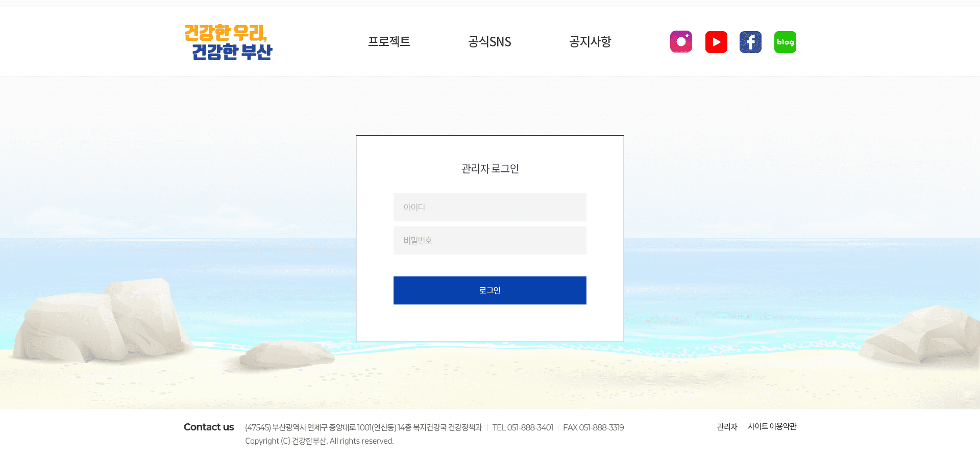Focus the 비밀번호 input field
The height and width of the screenshot is (459, 980).
tap(490, 240)
